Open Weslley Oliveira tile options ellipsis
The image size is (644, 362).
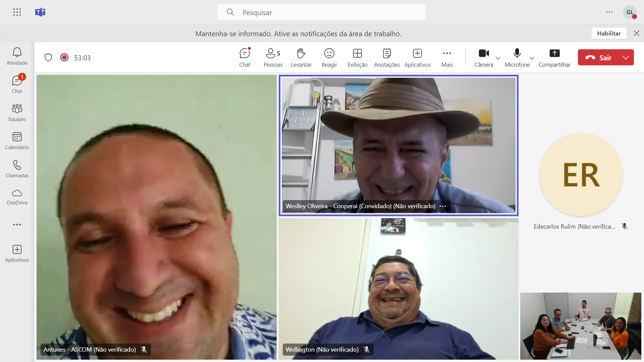click(443, 206)
